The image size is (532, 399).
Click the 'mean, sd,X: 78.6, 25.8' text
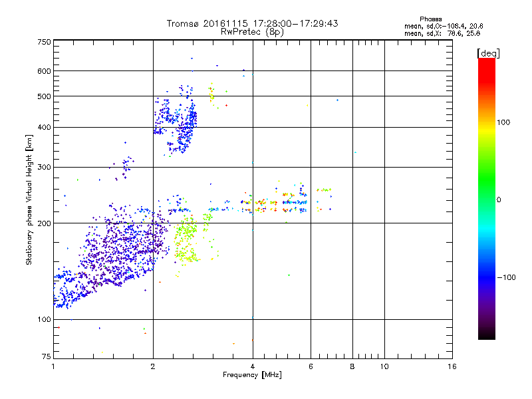coord(442,33)
